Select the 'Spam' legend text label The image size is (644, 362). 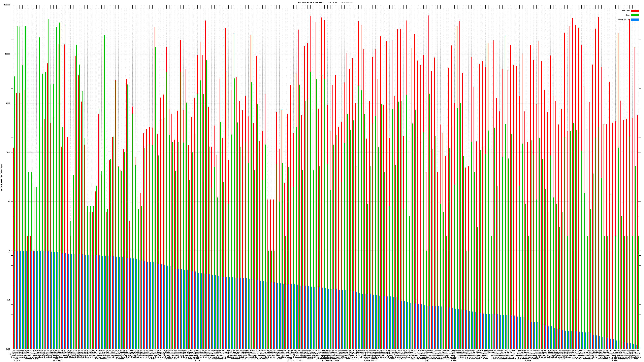(x=628, y=15)
